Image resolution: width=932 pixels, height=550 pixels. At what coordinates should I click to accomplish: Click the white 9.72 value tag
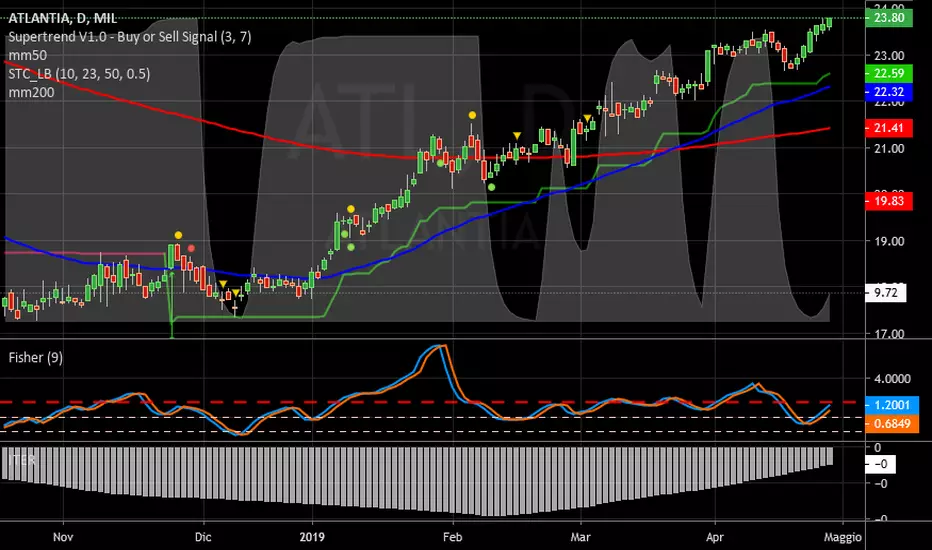click(886, 293)
